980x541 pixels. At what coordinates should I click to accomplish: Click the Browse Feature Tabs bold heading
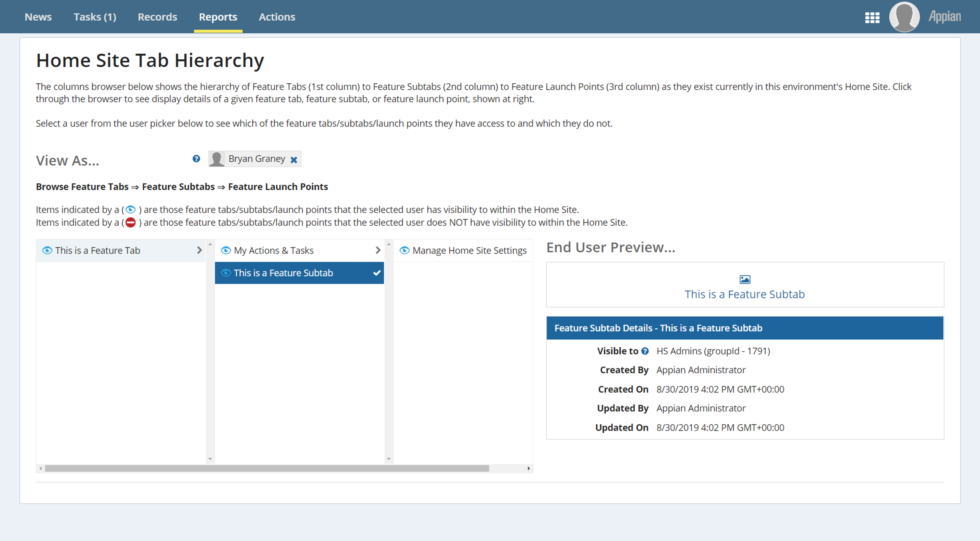point(182,187)
